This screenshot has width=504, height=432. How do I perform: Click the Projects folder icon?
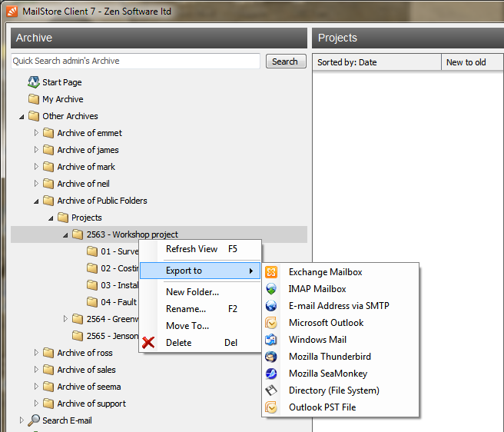pos(63,218)
